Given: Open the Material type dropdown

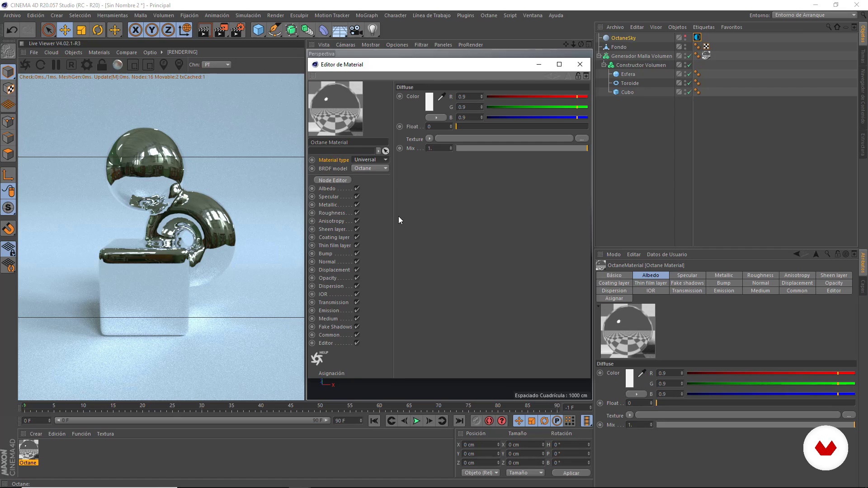Looking at the screenshot, I should [370, 160].
